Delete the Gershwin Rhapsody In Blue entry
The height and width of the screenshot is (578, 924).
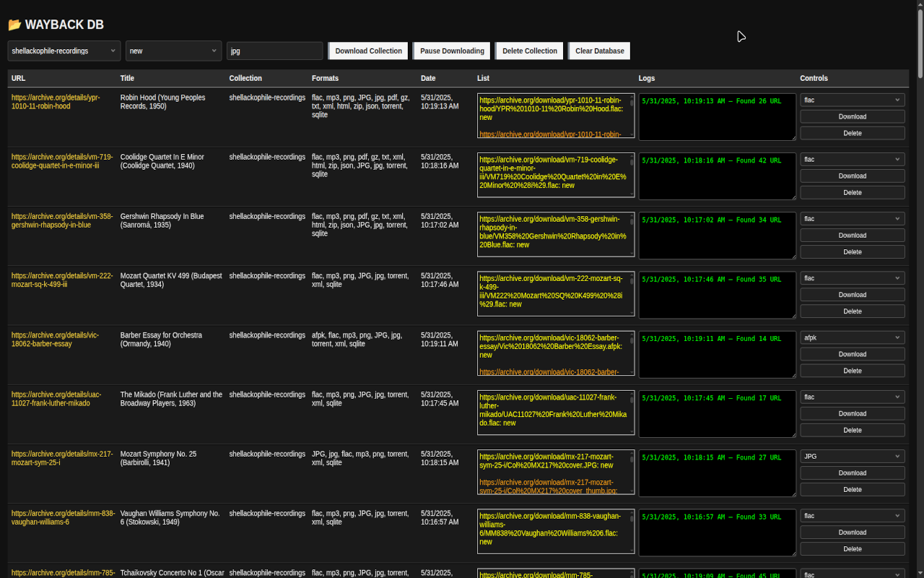pyautogui.click(x=853, y=251)
